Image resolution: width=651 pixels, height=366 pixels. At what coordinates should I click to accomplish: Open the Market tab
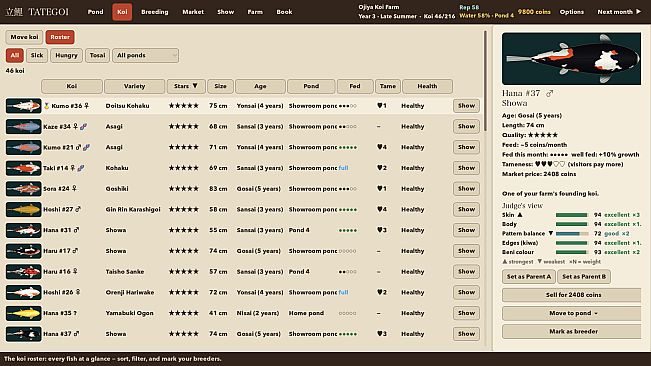pos(193,12)
